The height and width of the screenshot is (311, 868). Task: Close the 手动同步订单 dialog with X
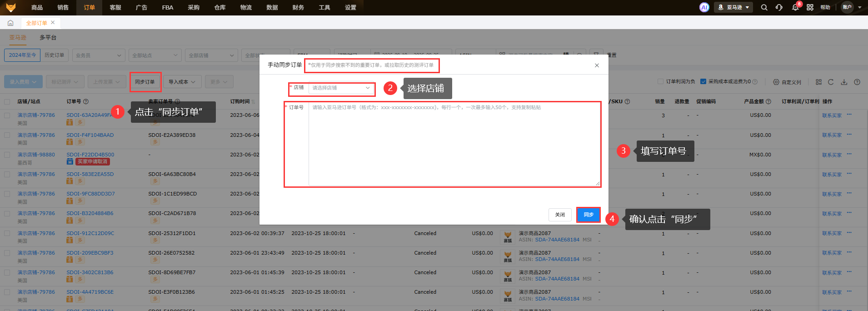[x=597, y=65]
